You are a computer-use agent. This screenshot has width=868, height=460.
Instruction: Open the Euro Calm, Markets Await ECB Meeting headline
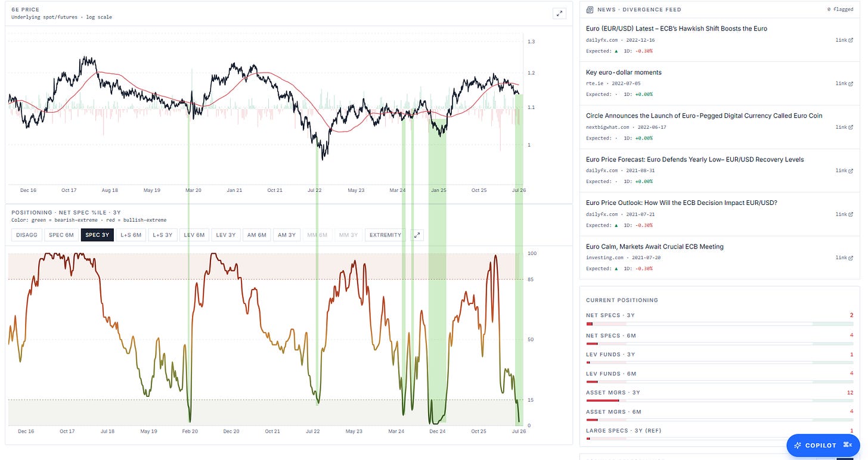pos(655,246)
